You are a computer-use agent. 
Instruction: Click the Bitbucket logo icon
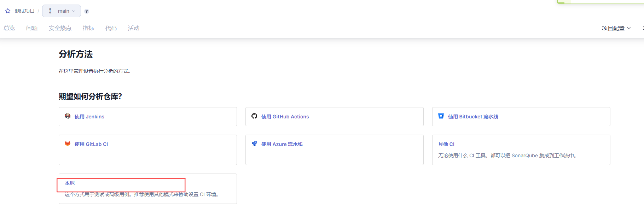pos(441,116)
